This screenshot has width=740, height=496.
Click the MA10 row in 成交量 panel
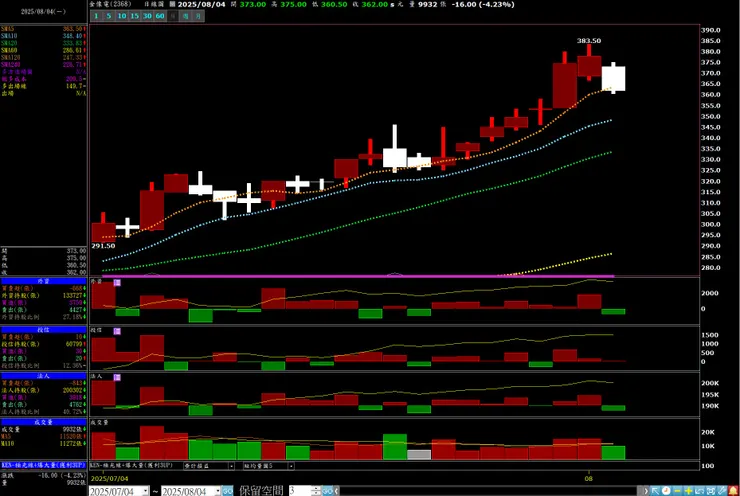click(43, 444)
